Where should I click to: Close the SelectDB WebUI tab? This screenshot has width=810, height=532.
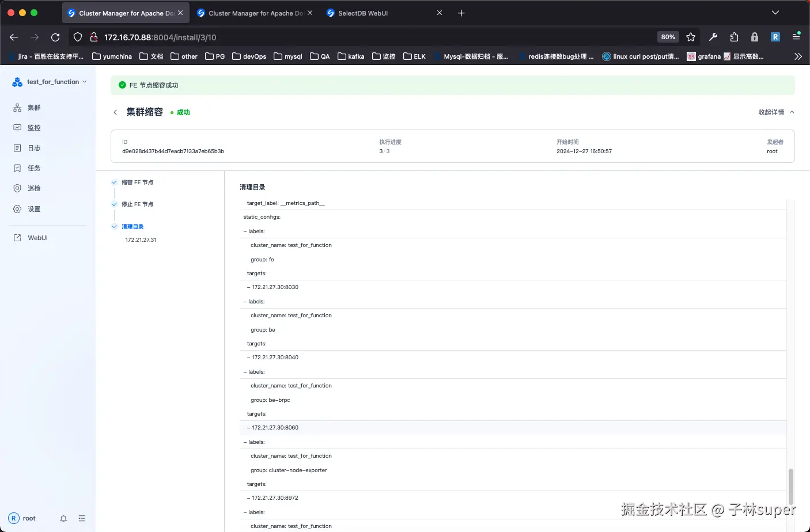[440, 13]
